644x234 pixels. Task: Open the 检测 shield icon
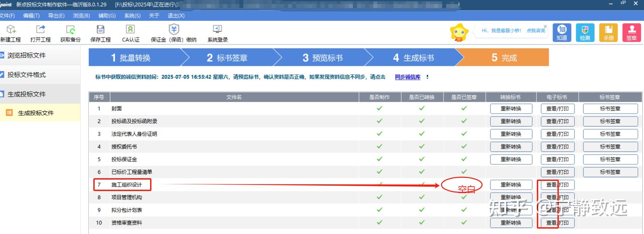point(585,32)
